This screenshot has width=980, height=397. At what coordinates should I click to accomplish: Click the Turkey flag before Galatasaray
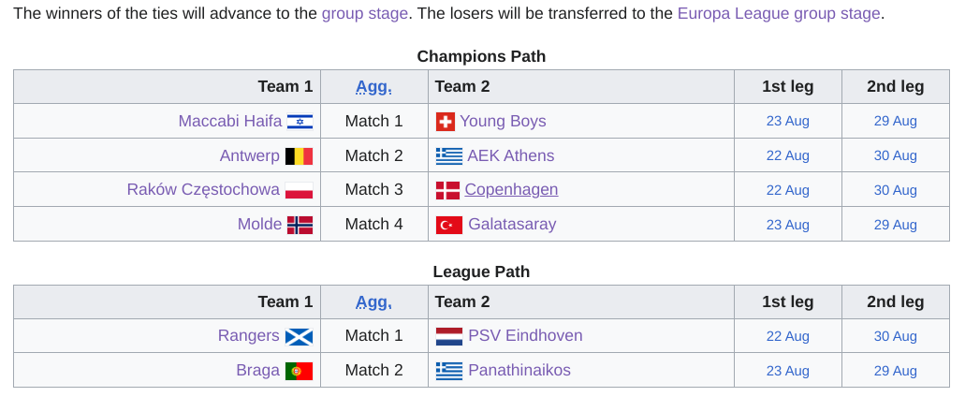pyautogui.click(x=448, y=225)
